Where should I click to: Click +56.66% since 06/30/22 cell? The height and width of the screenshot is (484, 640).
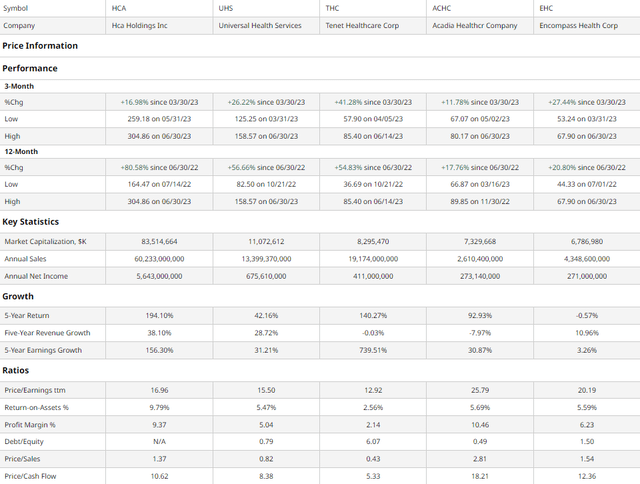pyautogui.click(x=266, y=167)
